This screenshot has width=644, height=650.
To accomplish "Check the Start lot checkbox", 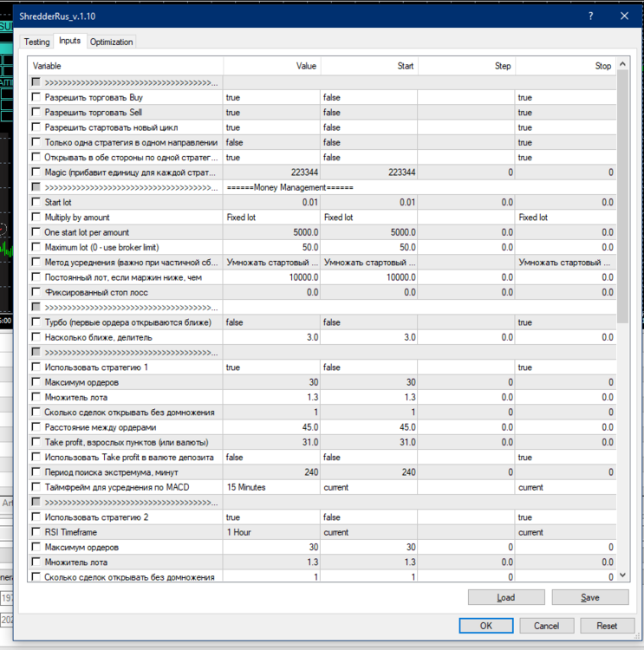I will 36,202.
